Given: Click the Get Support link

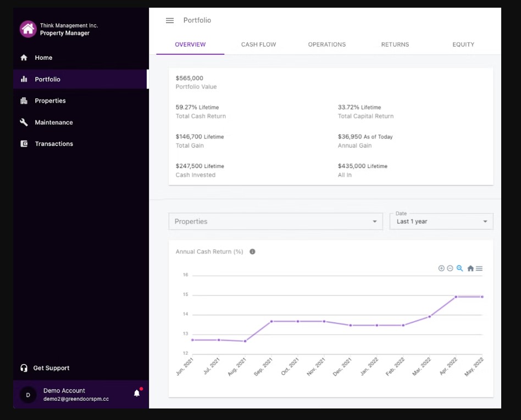Looking at the screenshot, I should (x=51, y=368).
